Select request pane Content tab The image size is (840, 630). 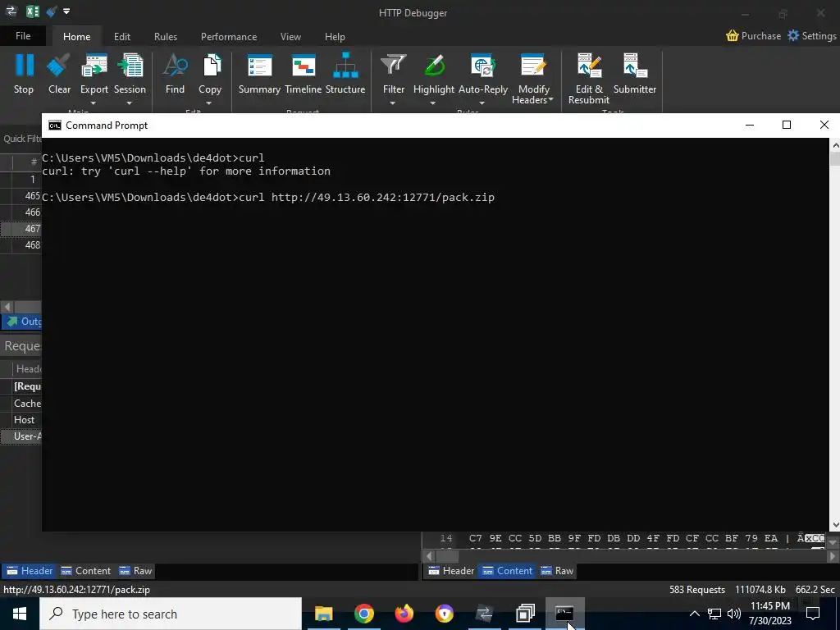[x=85, y=571]
